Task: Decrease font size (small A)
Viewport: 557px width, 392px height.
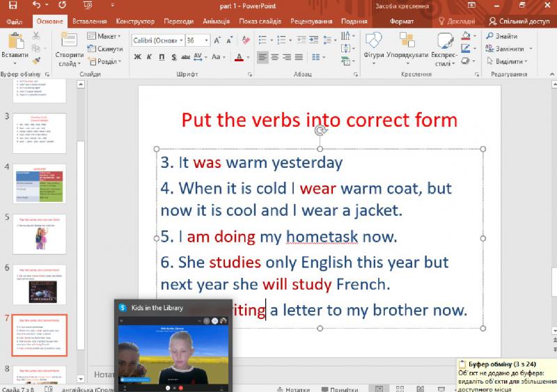Action: coord(230,40)
